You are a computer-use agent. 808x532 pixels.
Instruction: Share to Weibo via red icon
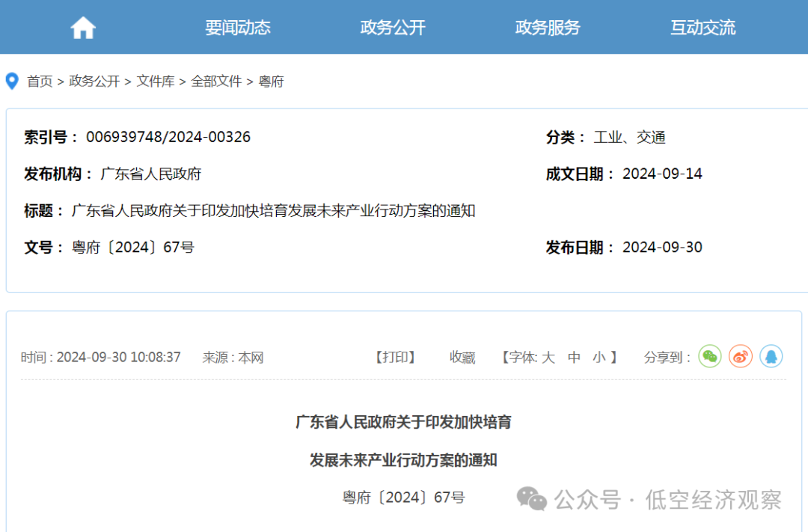740,356
